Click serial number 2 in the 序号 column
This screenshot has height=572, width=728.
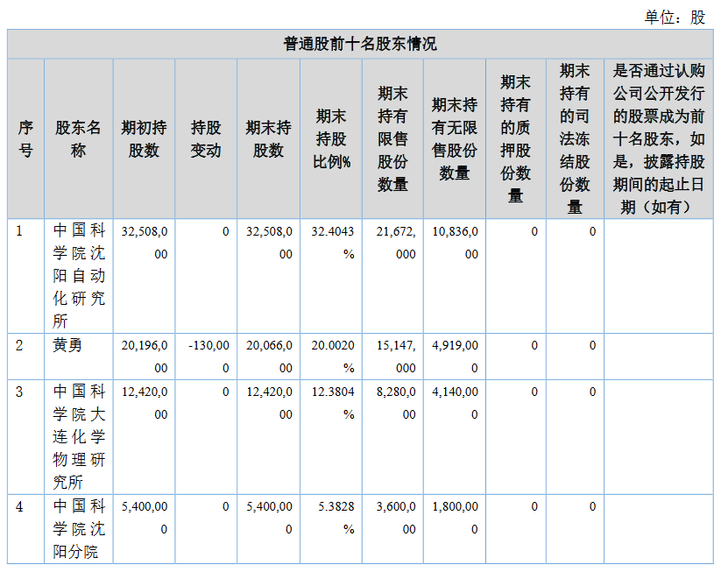click(19, 345)
